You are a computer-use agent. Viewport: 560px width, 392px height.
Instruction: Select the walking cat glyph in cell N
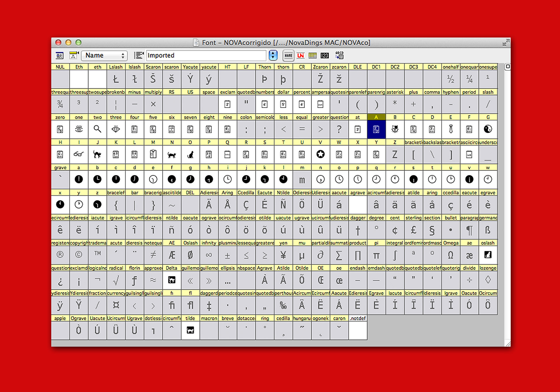(172, 154)
